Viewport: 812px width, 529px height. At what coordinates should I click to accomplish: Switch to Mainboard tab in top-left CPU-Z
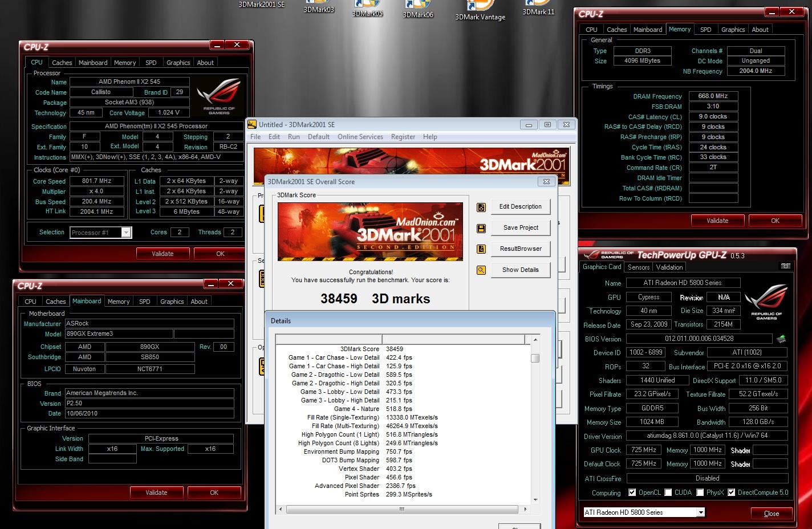(x=93, y=63)
